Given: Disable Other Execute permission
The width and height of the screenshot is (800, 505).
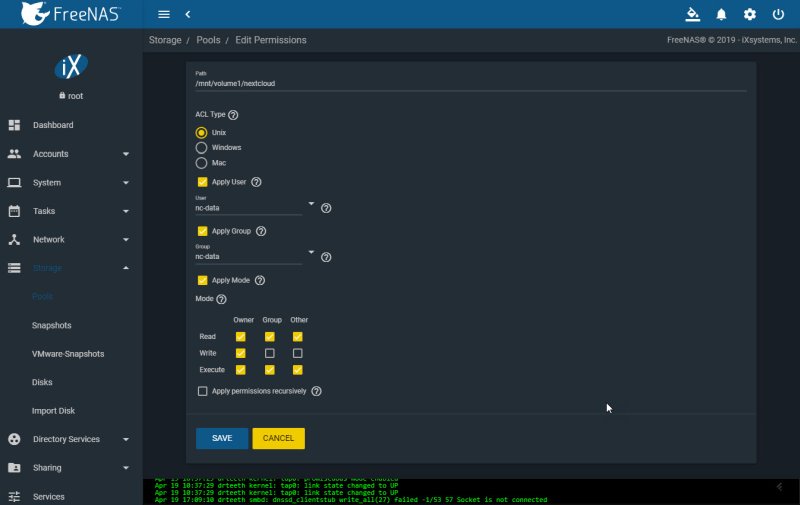Looking at the screenshot, I should (x=297, y=370).
